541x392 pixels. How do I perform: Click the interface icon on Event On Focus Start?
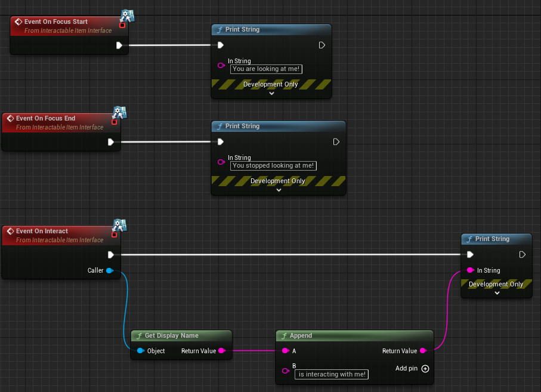127,16
